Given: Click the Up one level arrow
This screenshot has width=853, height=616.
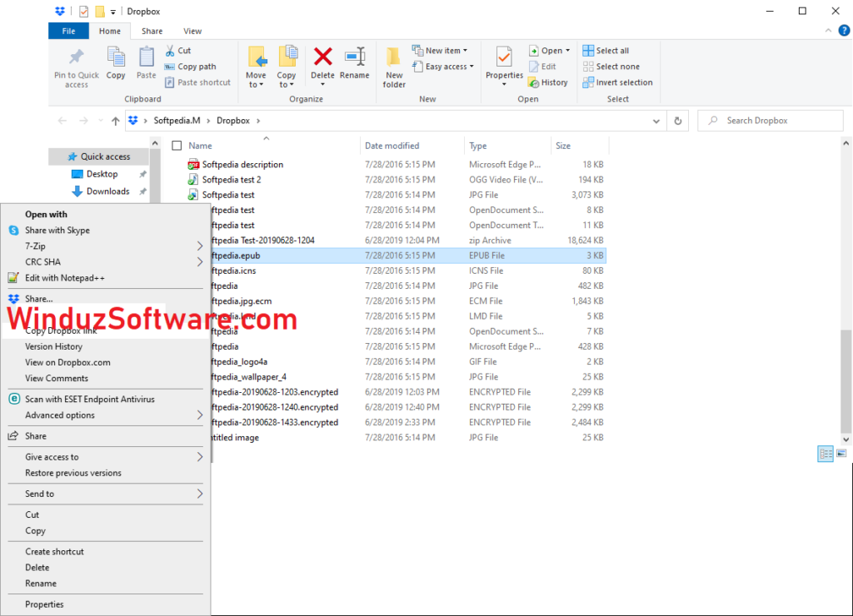Looking at the screenshot, I should pos(115,121).
